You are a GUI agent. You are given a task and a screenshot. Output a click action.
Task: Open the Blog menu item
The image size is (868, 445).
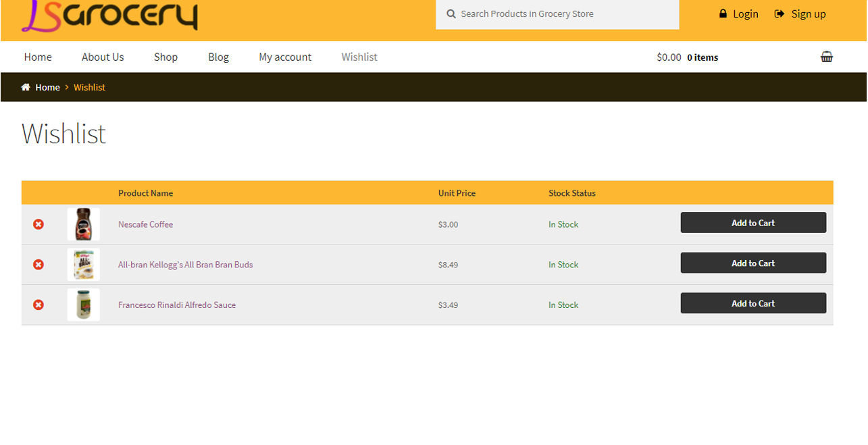(218, 57)
